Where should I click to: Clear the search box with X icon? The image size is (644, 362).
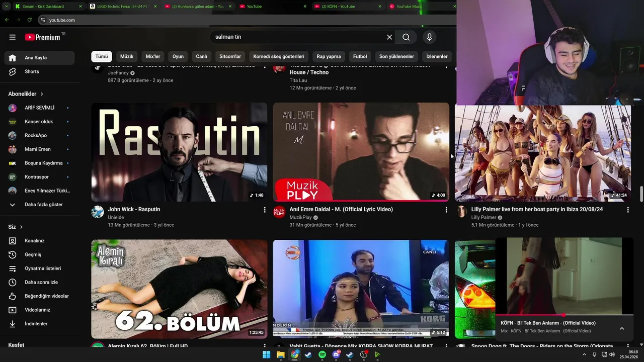(x=389, y=37)
